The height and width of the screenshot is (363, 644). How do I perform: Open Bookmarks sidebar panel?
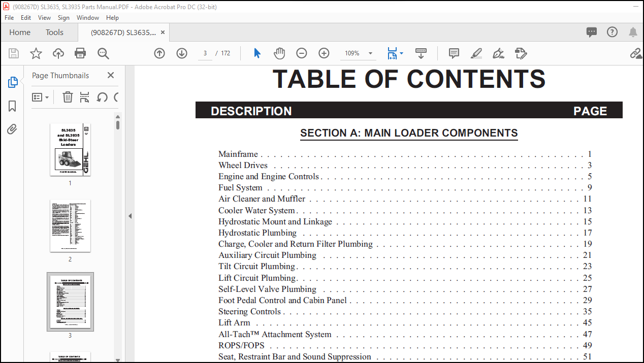point(13,106)
